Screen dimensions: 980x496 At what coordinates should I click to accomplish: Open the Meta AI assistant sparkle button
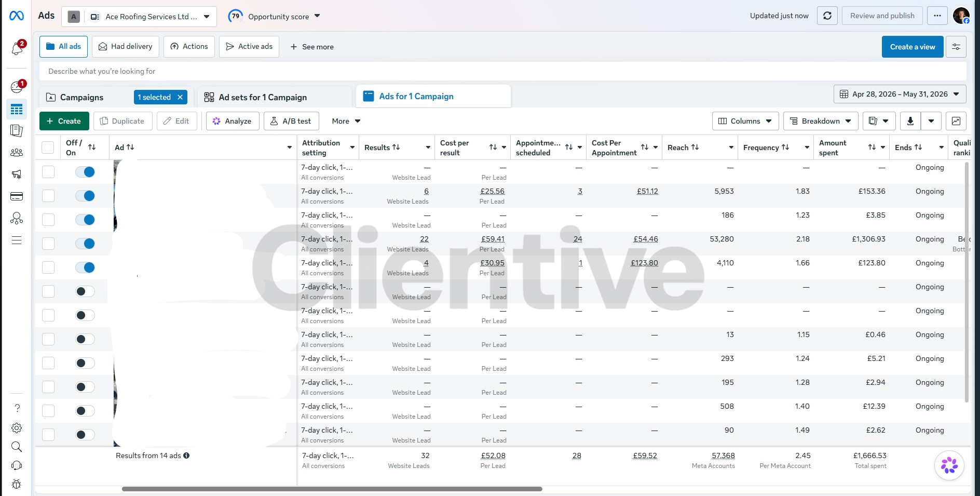pyautogui.click(x=949, y=465)
